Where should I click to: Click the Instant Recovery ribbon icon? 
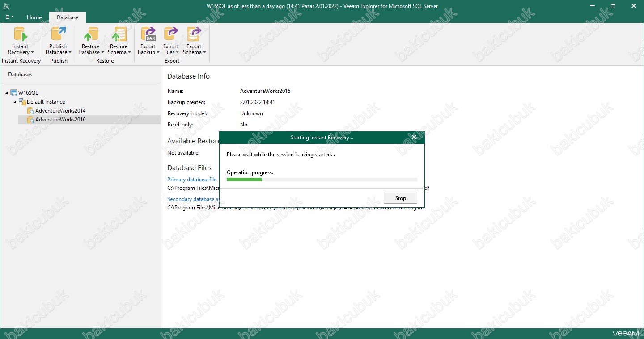click(x=20, y=35)
